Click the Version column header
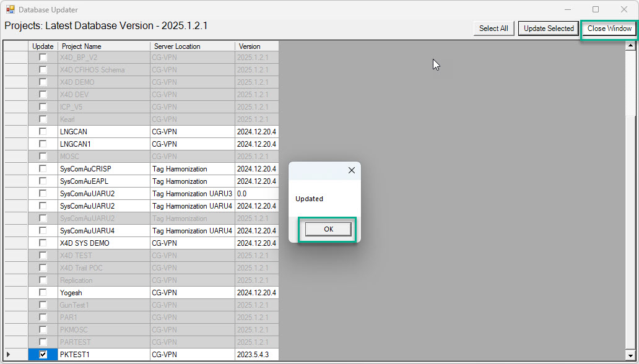This screenshot has height=364, width=639. [256, 46]
